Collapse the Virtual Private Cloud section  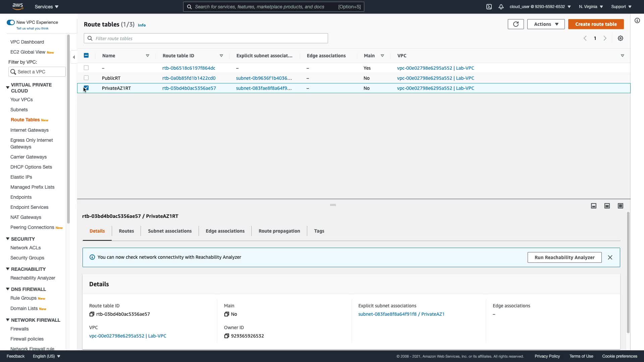point(7,87)
